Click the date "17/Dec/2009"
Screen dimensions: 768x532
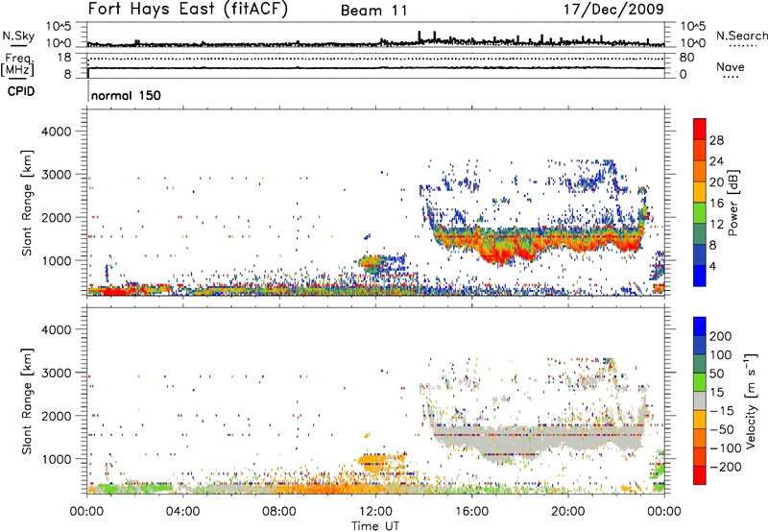[613, 9]
